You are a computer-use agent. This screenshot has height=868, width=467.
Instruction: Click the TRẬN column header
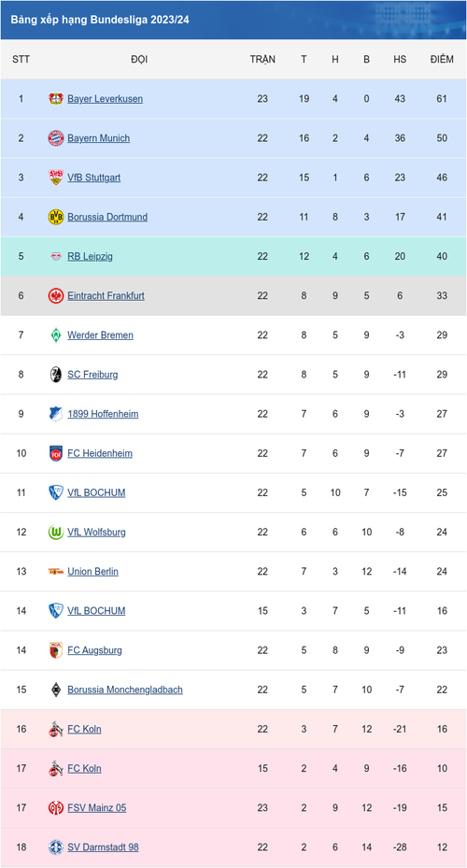[262, 59]
